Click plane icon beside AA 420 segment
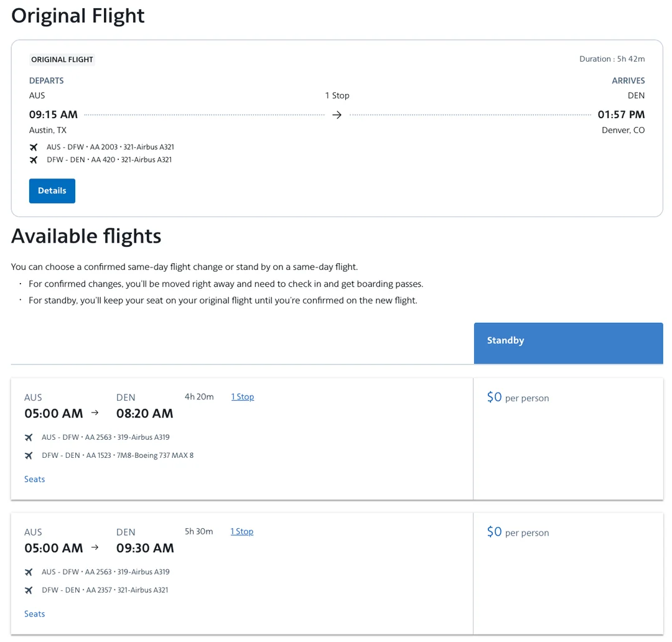The width and height of the screenshot is (672, 642). pyautogui.click(x=34, y=160)
